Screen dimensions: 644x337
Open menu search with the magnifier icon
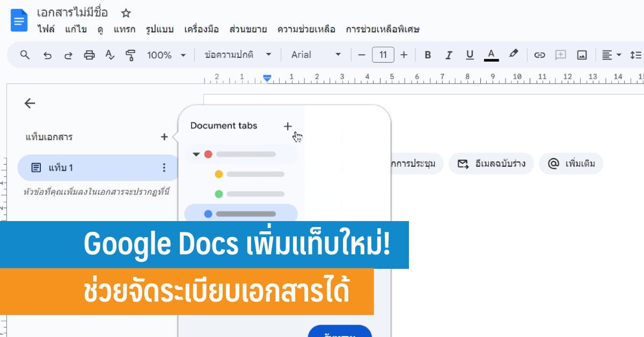tap(25, 55)
